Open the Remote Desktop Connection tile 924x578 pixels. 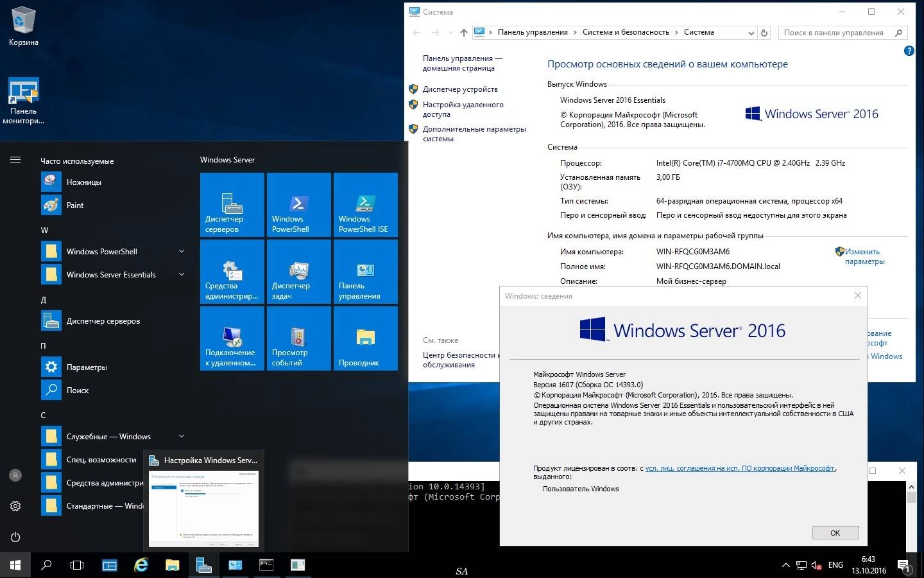232,338
